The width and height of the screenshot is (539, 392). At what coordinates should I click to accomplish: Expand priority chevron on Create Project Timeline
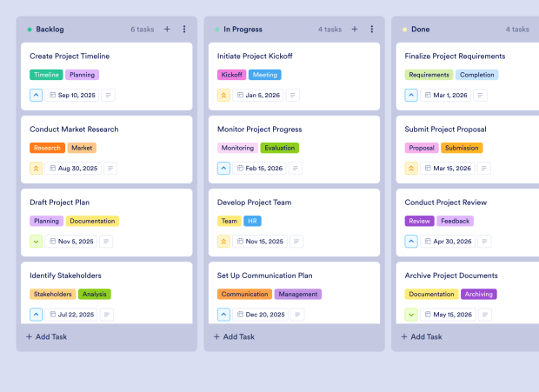click(x=36, y=95)
